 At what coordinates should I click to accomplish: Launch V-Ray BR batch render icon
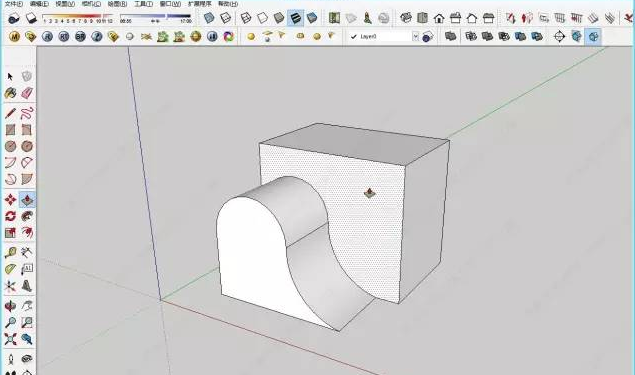tap(80, 37)
